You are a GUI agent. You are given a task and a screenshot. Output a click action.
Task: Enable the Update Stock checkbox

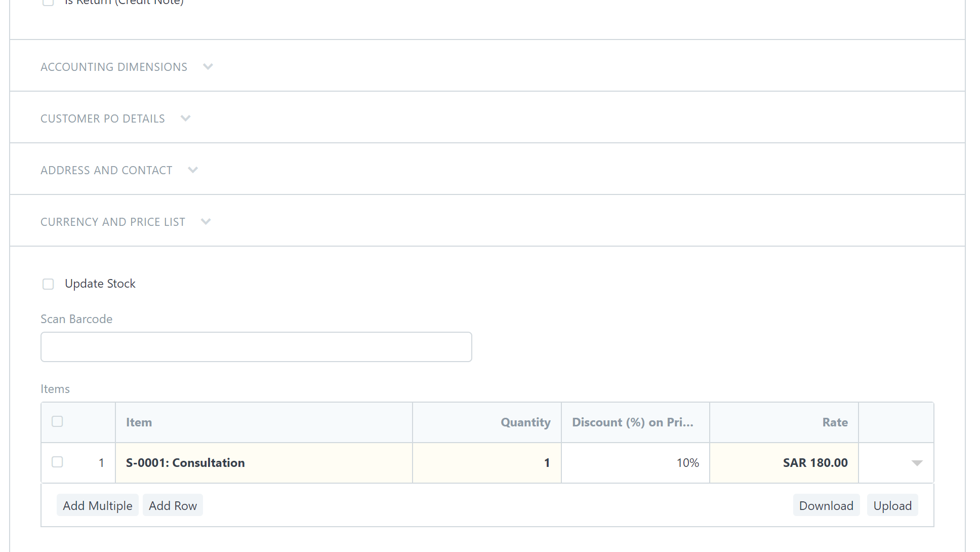click(x=48, y=284)
